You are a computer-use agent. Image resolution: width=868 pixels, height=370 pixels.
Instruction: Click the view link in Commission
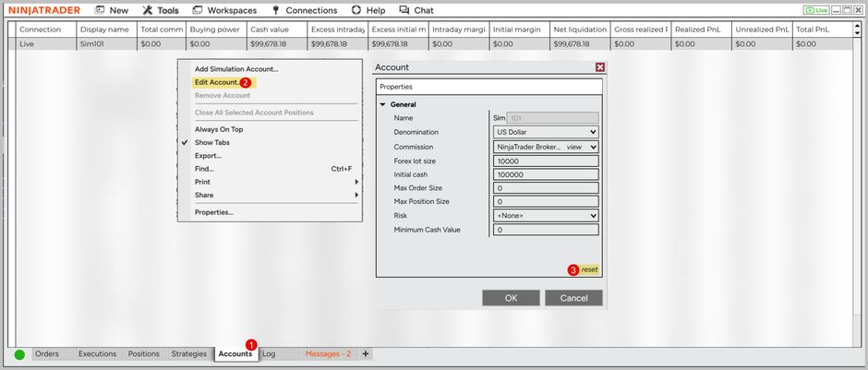click(x=574, y=147)
